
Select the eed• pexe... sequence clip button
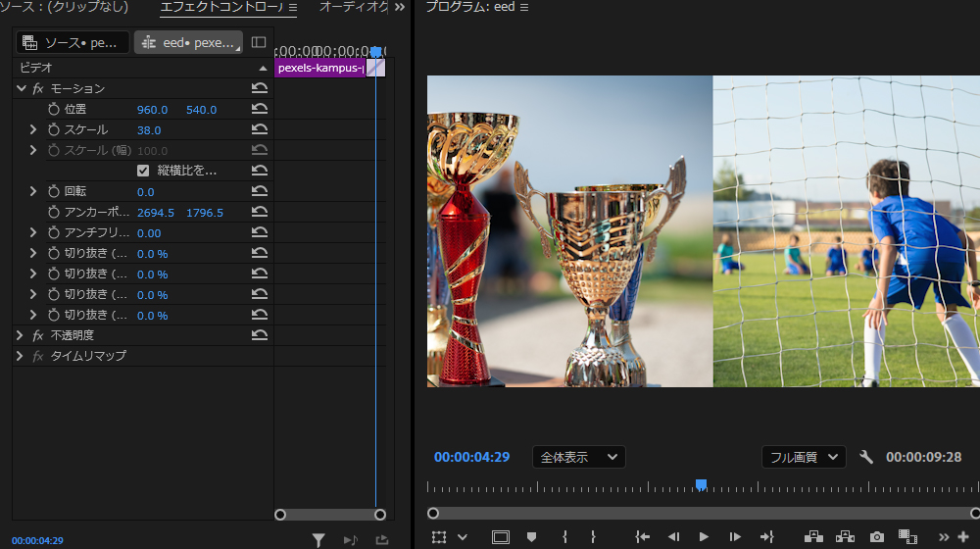click(x=188, y=42)
